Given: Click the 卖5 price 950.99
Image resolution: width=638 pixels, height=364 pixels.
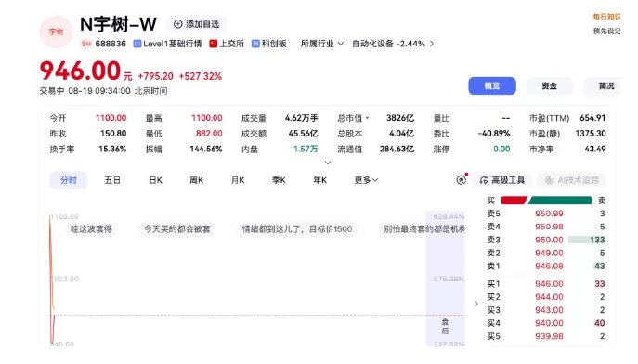Looking at the screenshot, I should tap(549, 214).
